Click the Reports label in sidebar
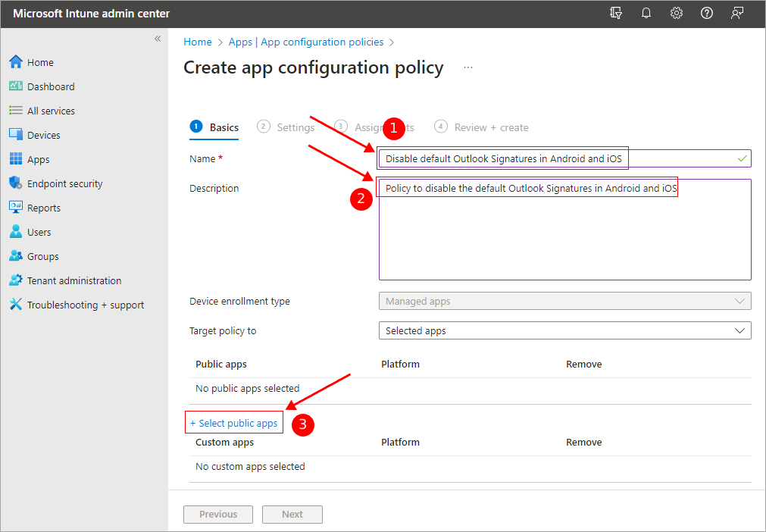This screenshot has height=532, width=766. point(44,208)
